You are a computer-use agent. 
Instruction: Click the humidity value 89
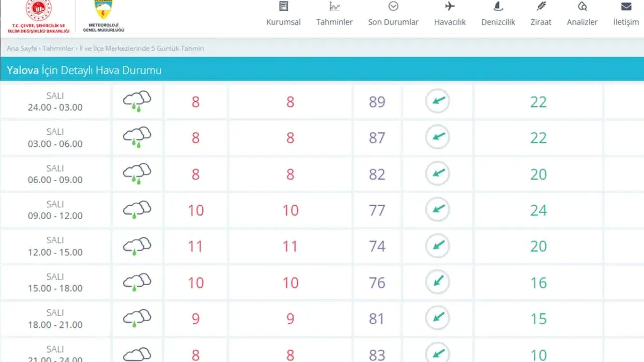pyautogui.click(x=377, y=102)
